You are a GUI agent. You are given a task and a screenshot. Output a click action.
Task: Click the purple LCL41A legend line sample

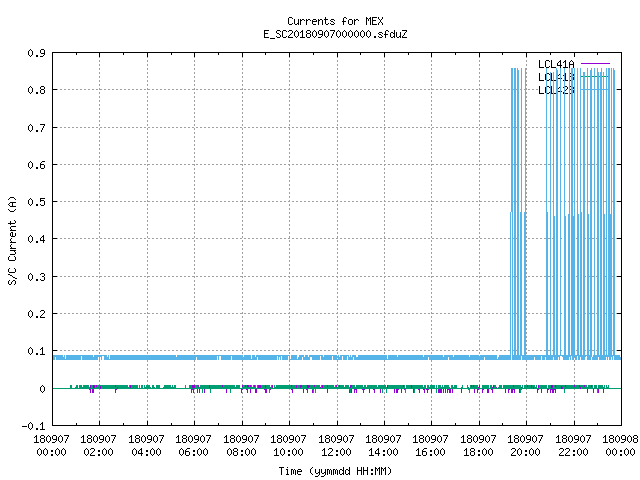tap(595, 64)
